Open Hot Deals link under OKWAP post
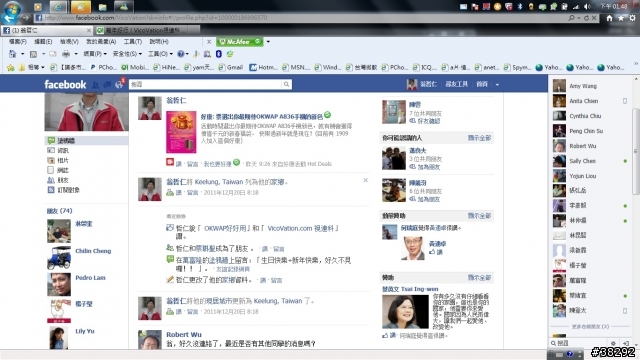The height and width of the screenshot is (360, 640). tap(320, 164)
